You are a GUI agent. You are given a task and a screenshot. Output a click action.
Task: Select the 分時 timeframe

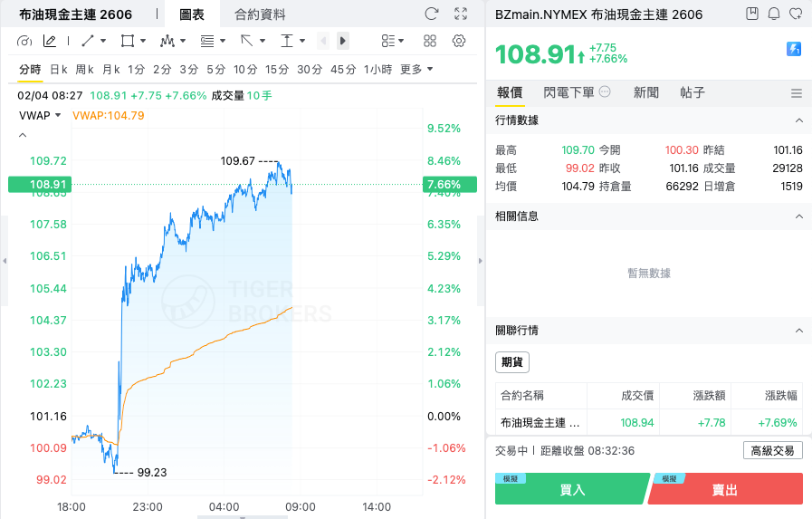pyautogui.click(x=30, y=70)
